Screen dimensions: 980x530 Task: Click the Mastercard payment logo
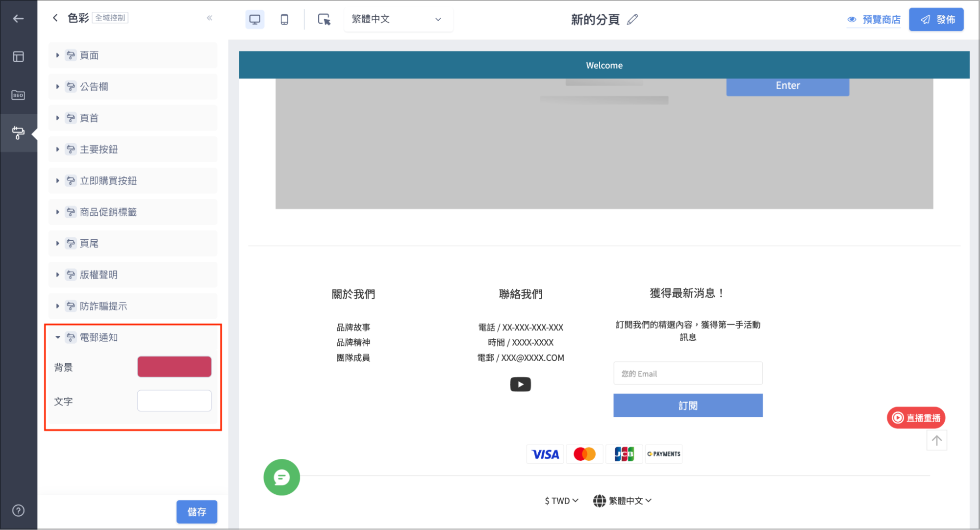[584, 454]
